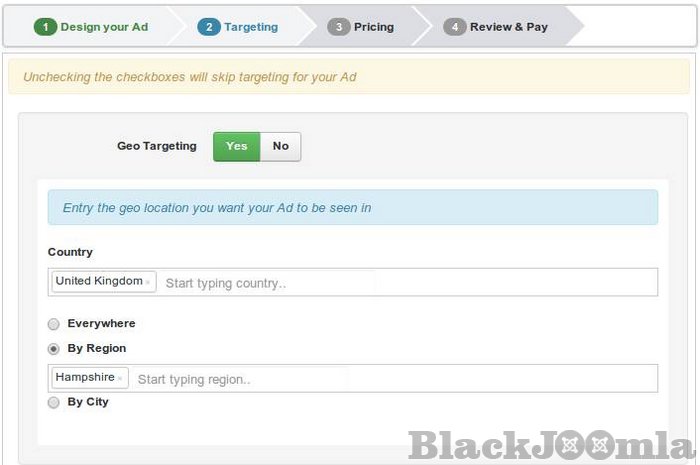700x465 pixels.
Task: Disable Geo Targeting with the No button
Action: pyautogui.click(x=280, y=146)
